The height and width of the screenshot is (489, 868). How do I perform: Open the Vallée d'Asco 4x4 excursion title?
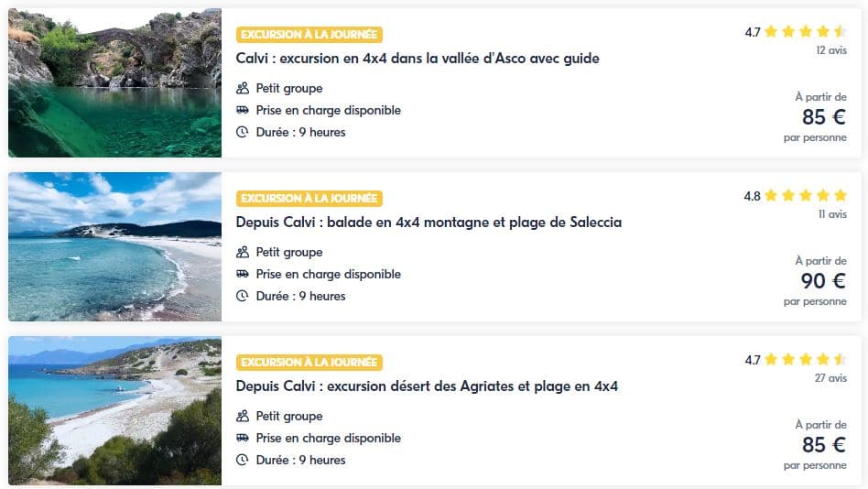pyautogui.click(x=418, y=59)
